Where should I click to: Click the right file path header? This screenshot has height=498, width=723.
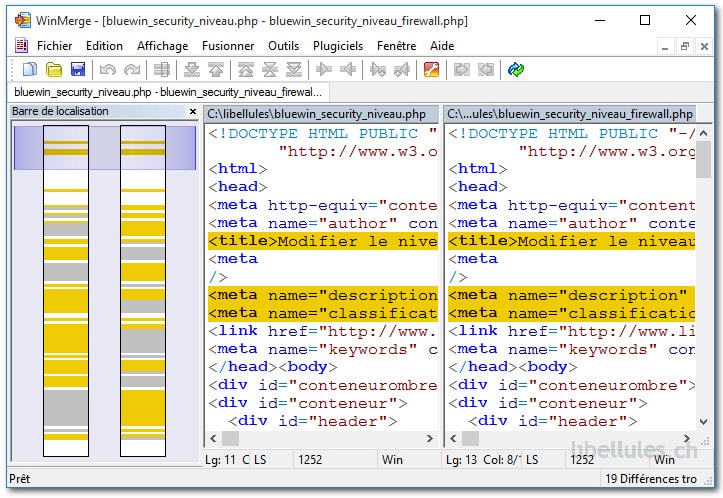pyautogui.click(x=570, y=114)
